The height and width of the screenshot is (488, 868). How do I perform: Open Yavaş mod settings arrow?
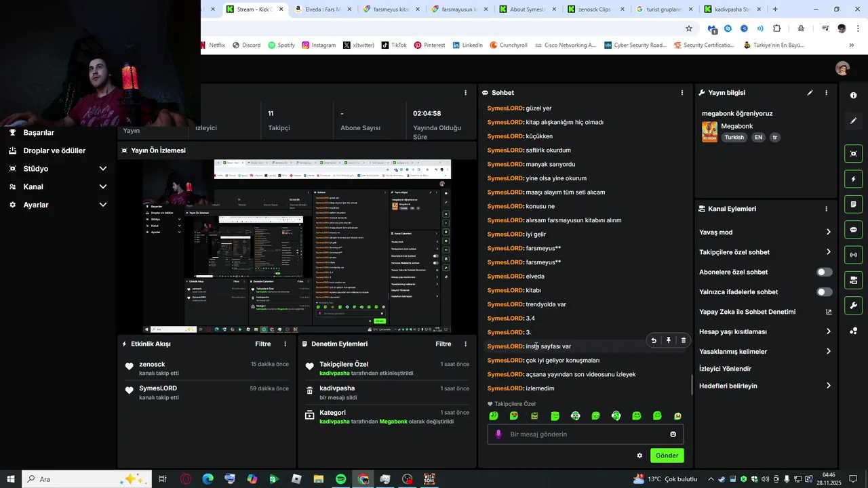(x=828, y=232)
